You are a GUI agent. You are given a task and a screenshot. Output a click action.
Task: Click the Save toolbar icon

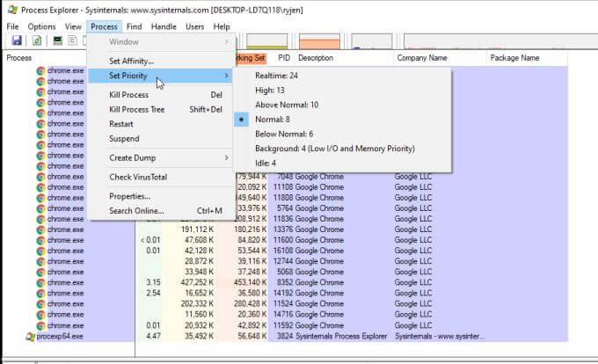point(17,40)
